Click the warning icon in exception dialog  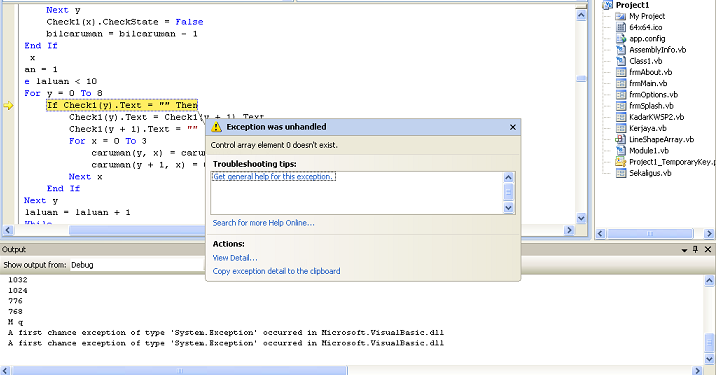click(216, 127)
